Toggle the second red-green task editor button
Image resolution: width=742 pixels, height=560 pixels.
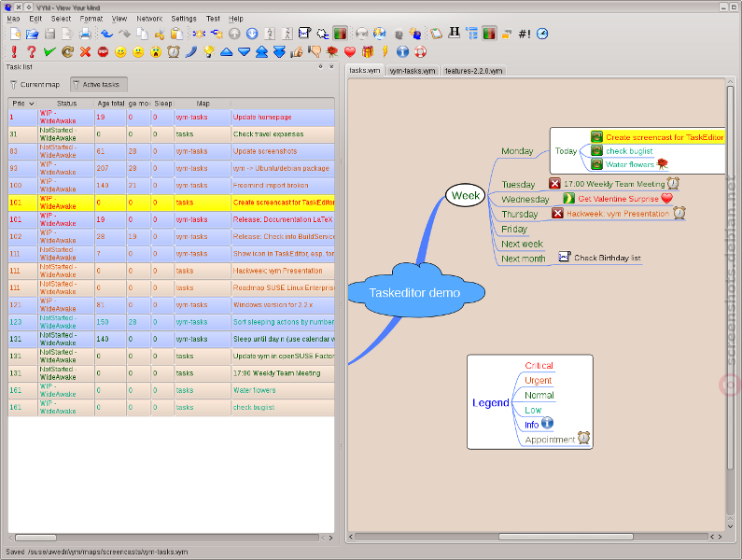click(x=489, y=34)
